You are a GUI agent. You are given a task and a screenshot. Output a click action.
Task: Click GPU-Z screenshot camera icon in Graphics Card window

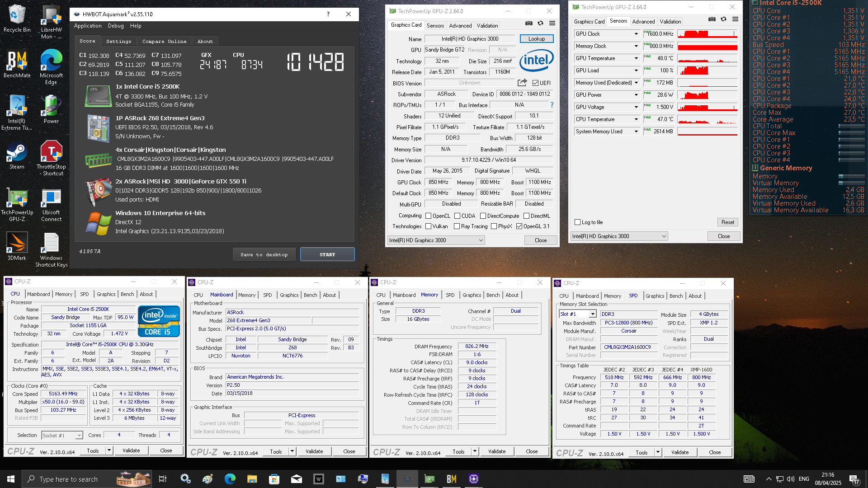529,23
